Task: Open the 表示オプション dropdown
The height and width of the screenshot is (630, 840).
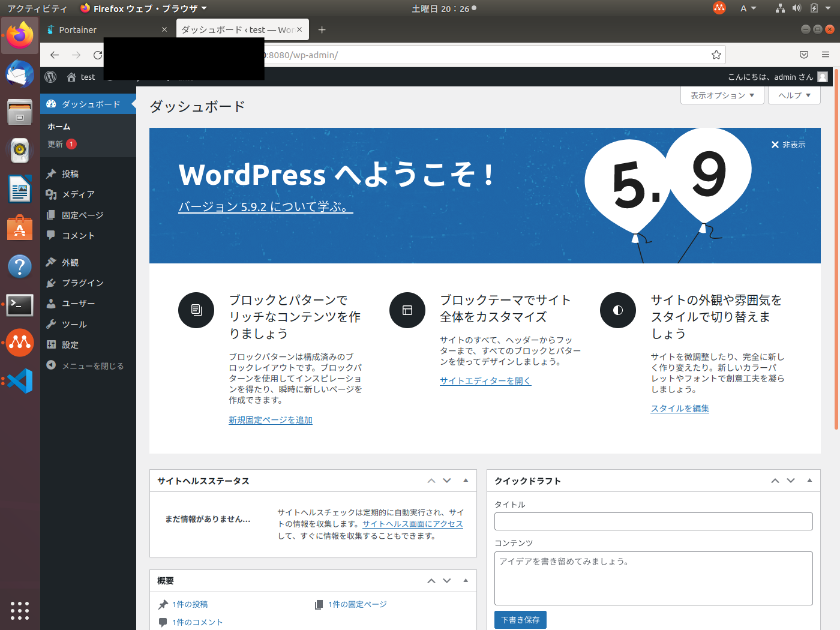Action: coord(722,95)
